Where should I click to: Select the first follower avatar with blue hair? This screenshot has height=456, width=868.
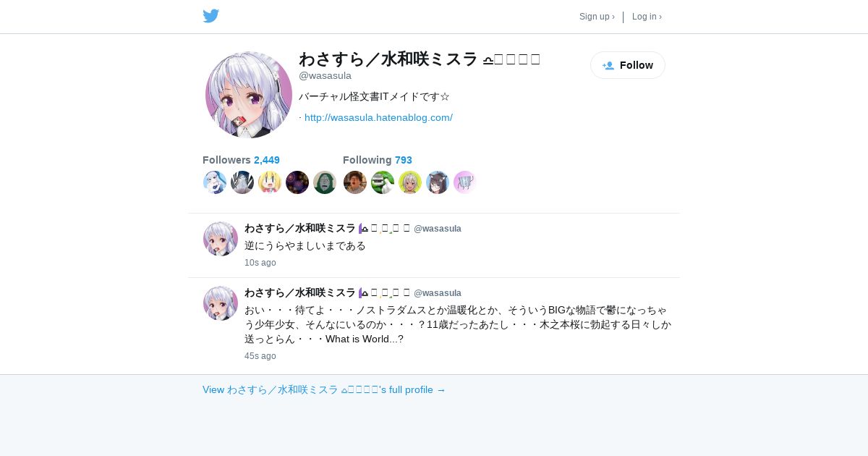[x=215, y=182]
